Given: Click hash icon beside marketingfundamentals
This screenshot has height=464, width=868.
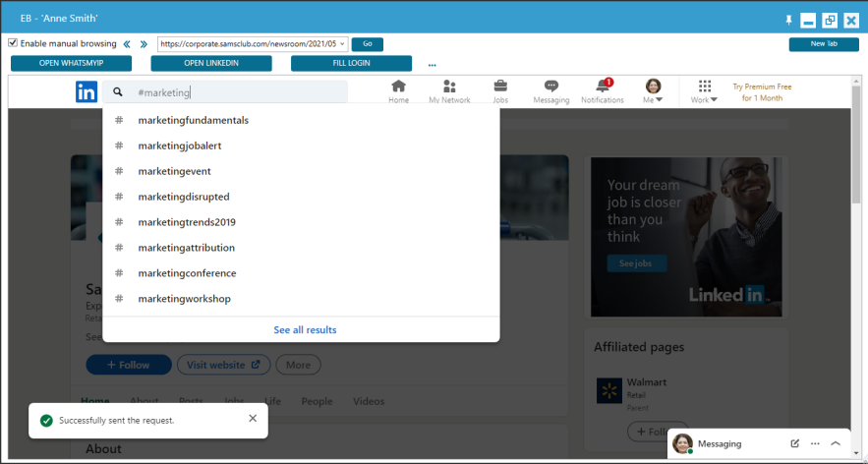Looking at the screenshot, I should click(x=119, y=120).
